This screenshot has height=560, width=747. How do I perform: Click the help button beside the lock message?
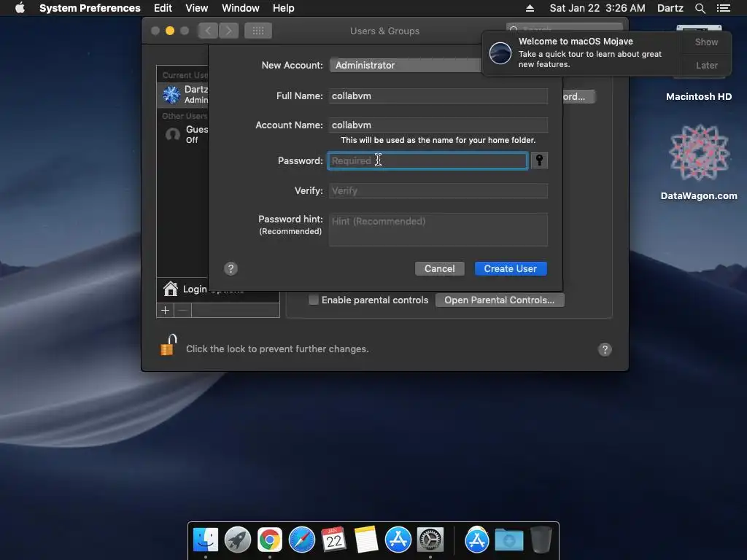click(605, 349)
